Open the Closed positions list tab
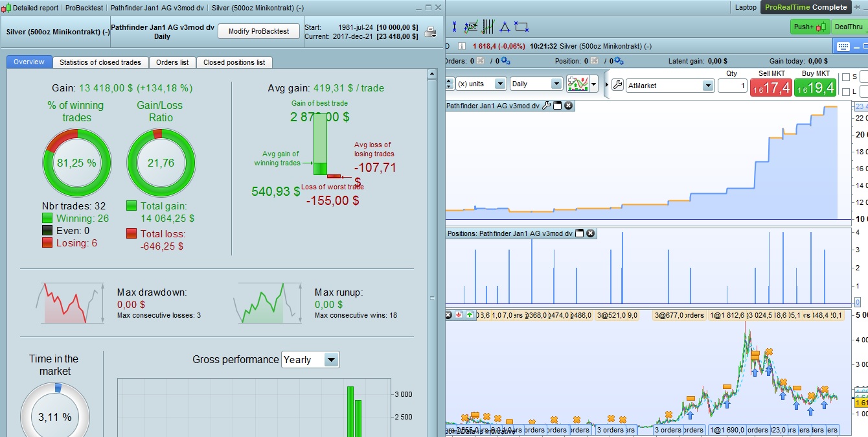Screen dimensions: 868x437 234,62
